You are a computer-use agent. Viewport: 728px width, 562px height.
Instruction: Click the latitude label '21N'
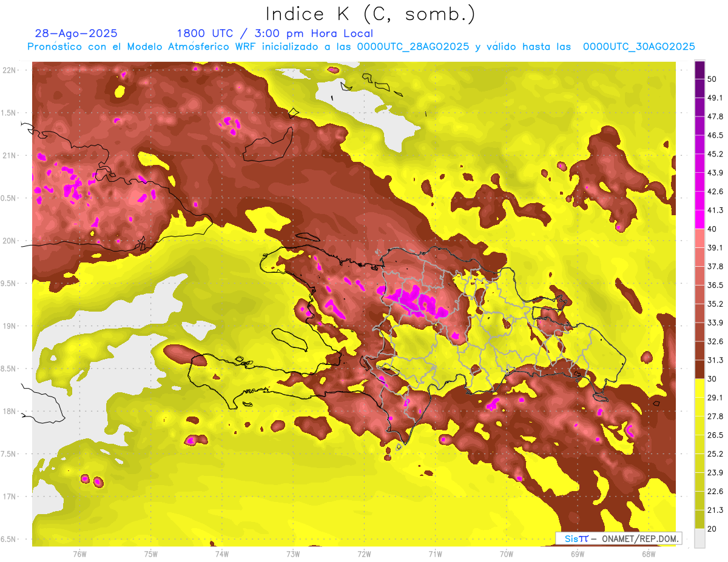(10, 156)
